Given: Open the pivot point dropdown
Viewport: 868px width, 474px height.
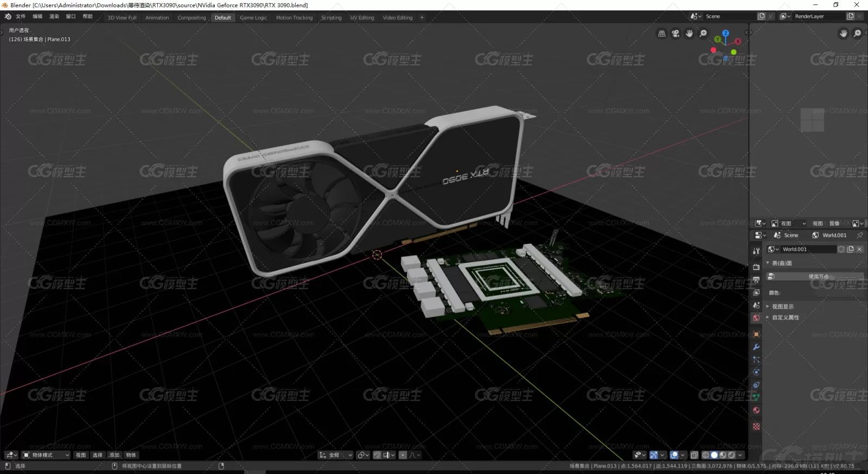Looking at the screenshot, I should coord(363,455).
